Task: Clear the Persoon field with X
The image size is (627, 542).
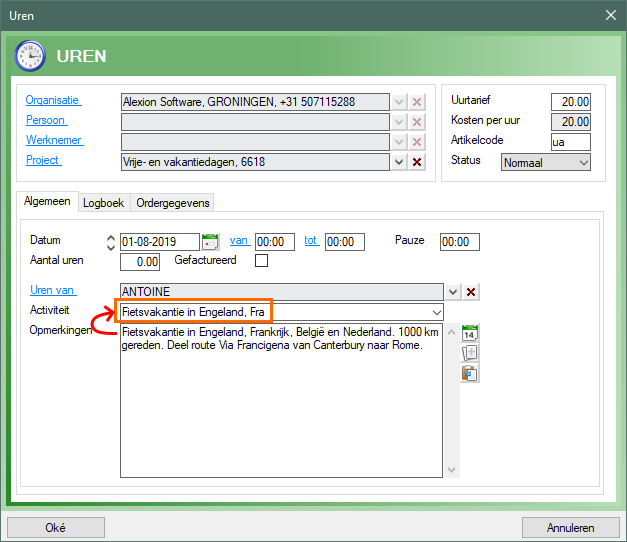Action: tap(417, 122)
